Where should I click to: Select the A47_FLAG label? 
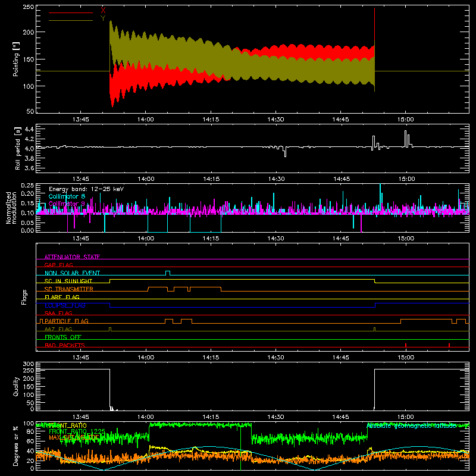click(58, 329)
